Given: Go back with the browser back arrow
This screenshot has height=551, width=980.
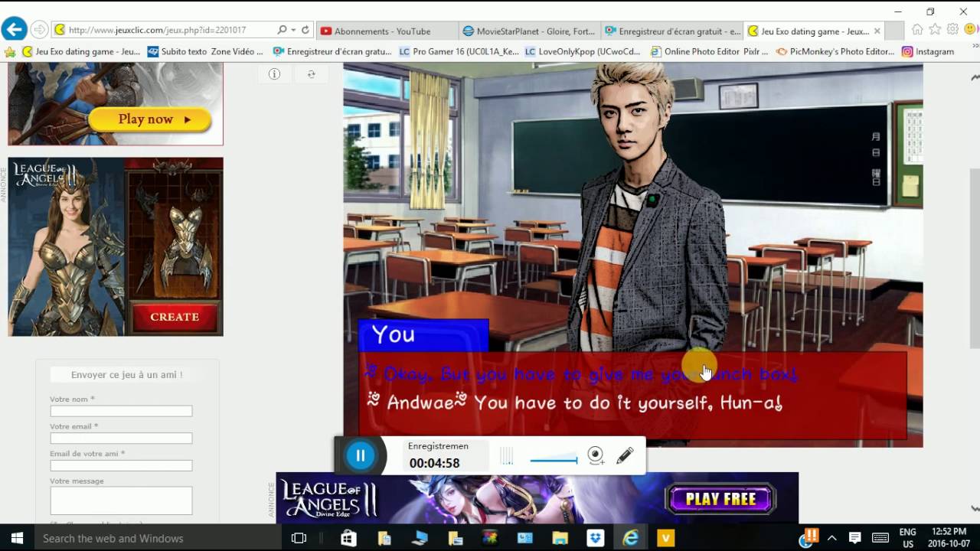Looking at the screenshot, I should (14, 30).
